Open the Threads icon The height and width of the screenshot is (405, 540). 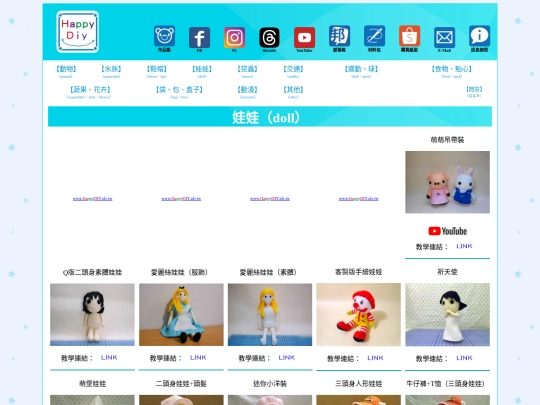click(269, 38)
